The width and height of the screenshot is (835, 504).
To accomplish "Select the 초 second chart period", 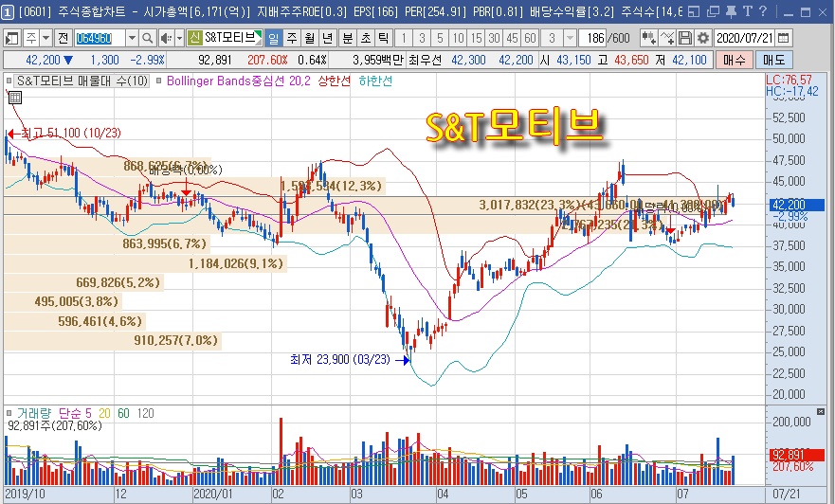I will pos(365,38).
